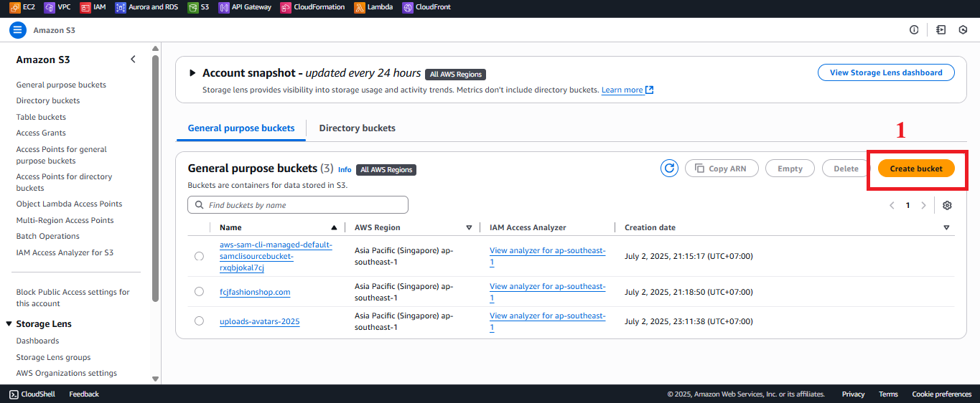Open Batch Operations in the sidebar

47,236
